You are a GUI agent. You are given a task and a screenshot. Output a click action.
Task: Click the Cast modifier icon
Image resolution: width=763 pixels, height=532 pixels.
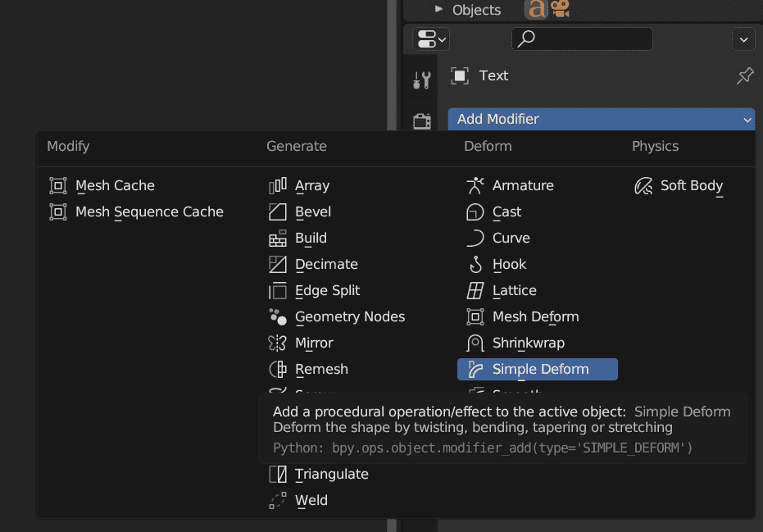pyautogui.click(x=475, y=211)
